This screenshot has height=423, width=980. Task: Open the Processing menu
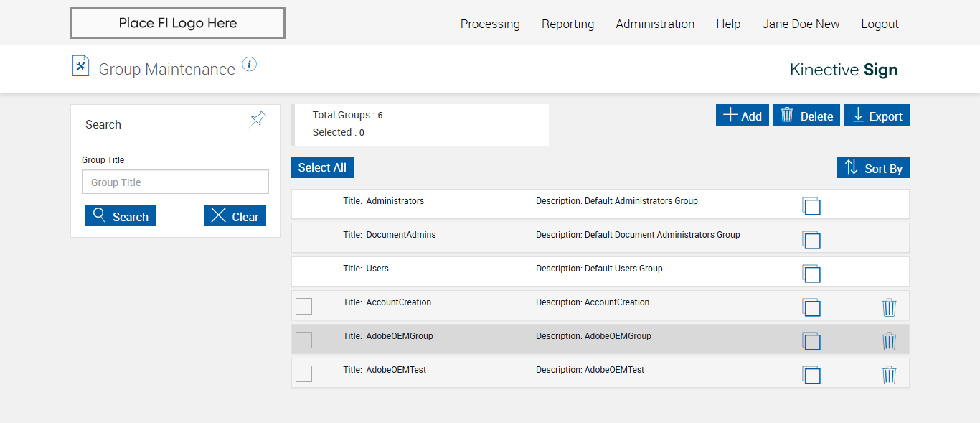pyautogui.click(x=490, y=24)
